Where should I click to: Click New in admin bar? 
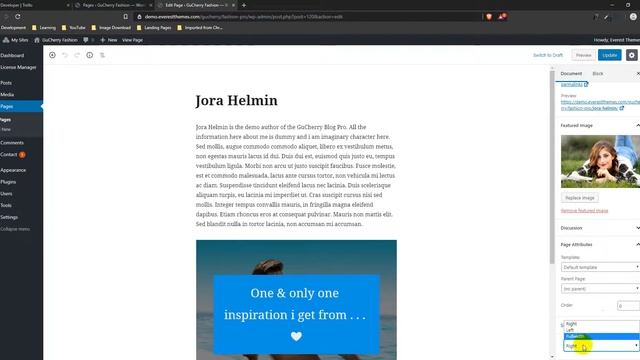109,40
